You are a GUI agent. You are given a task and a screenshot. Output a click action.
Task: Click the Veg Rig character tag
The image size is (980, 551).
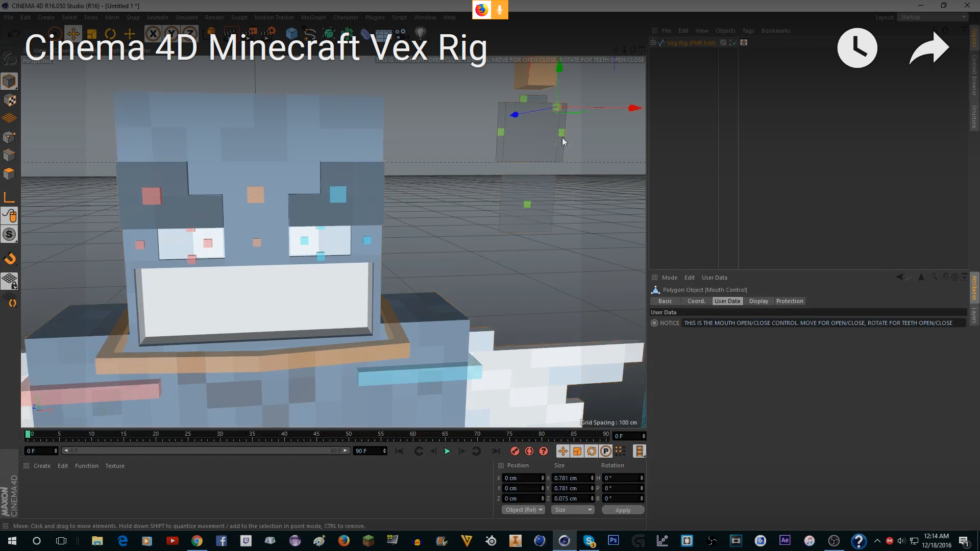coord(744,43)
